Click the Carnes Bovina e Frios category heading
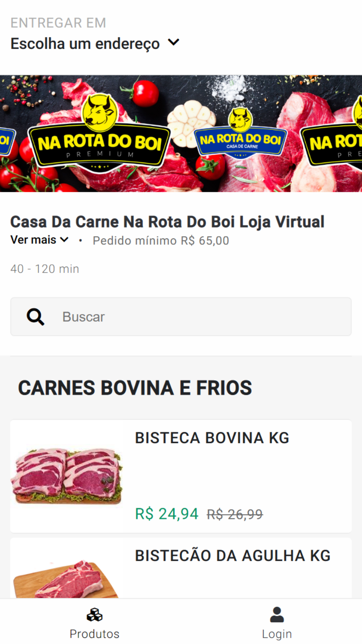 coord(135,388)
